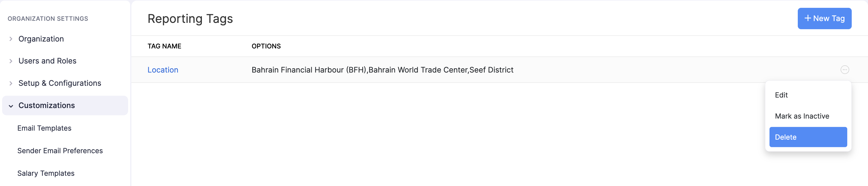Screen dimensions: 868x186
Task: Click the chevron arrow beside Users and Roles
Action: click(11, 61)
